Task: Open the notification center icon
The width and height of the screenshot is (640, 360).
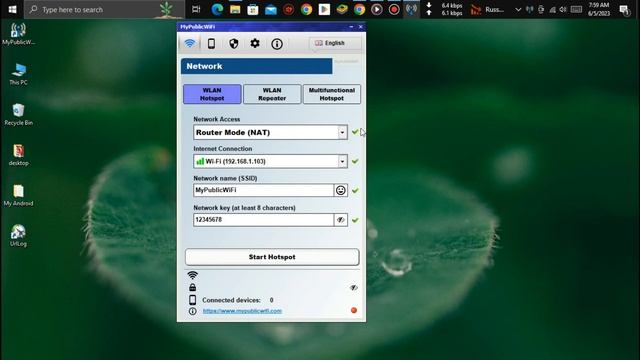Action: pos(624,9)
